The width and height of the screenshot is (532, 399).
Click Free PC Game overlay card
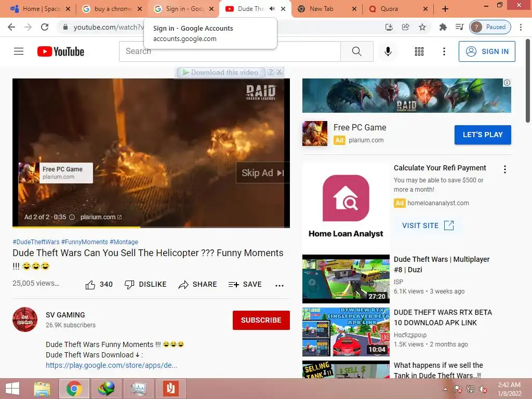pos(56,172)
